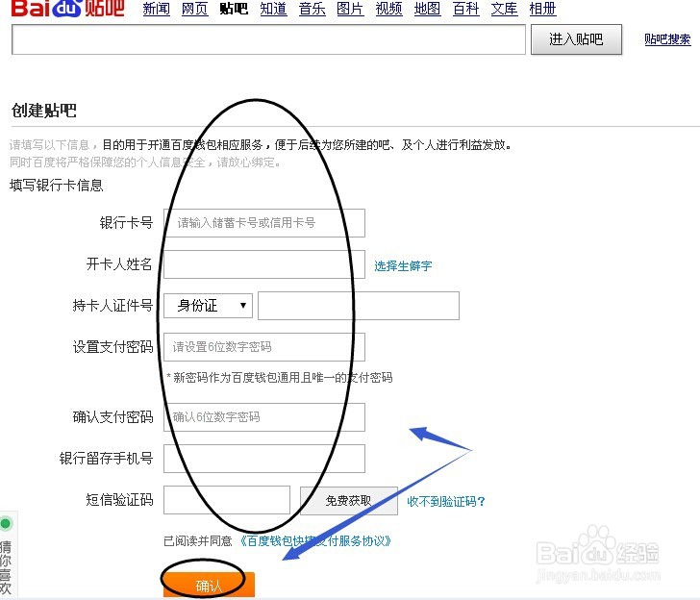Open the 百度钱包快捷支付服务协议 link
This screenshot has height=600, width=700.
[315, 541]
